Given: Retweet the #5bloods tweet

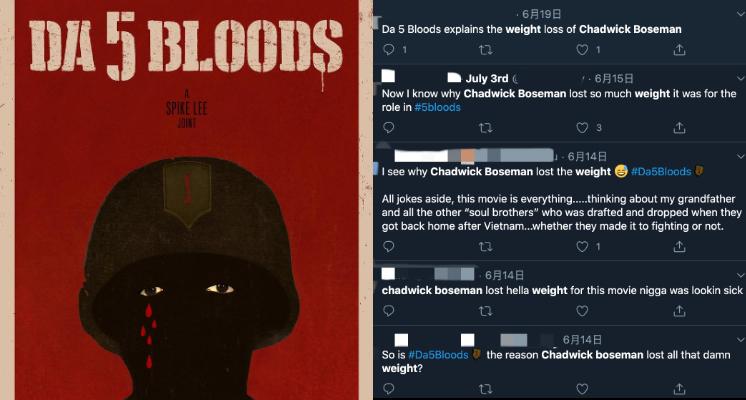Looking at the screenshot, I should coord(485,127).
